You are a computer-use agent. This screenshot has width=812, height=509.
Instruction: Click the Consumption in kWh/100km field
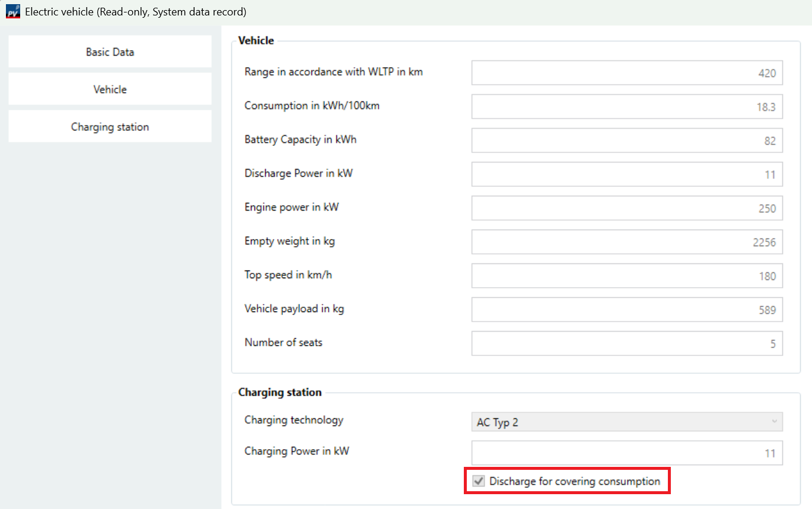(627, 107)
